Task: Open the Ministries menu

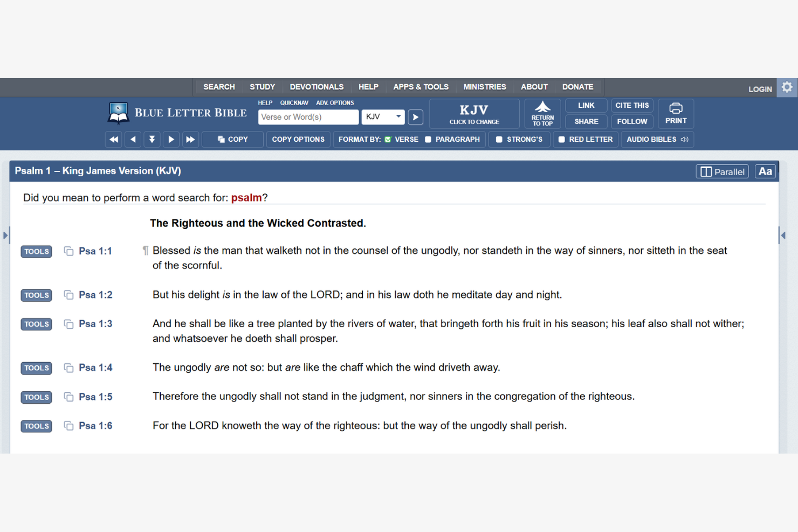Action: point(485,87)
